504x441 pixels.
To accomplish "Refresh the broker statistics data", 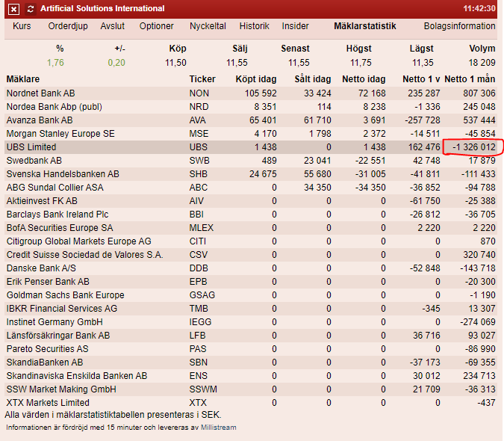I will [31, 9].
